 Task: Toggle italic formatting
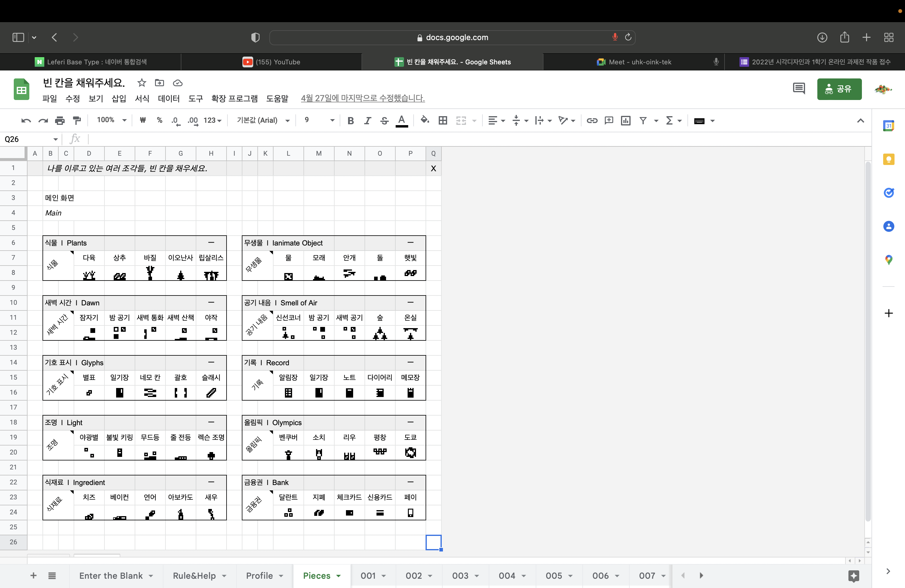(367, 121)
